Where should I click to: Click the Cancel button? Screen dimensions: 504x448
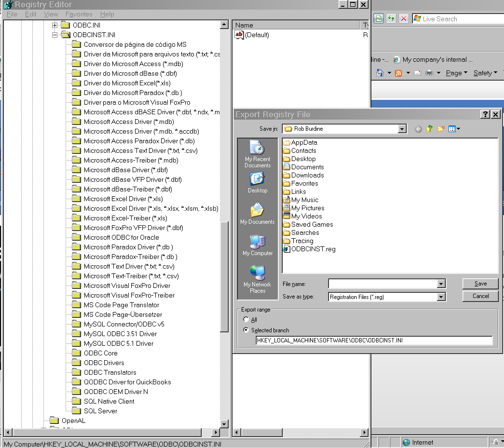coord(480,296)
